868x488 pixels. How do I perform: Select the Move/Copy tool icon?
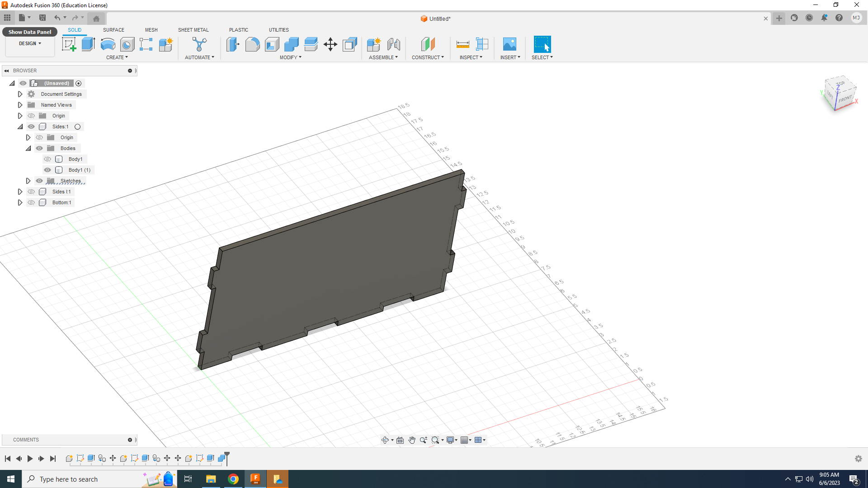click(330, 44)
